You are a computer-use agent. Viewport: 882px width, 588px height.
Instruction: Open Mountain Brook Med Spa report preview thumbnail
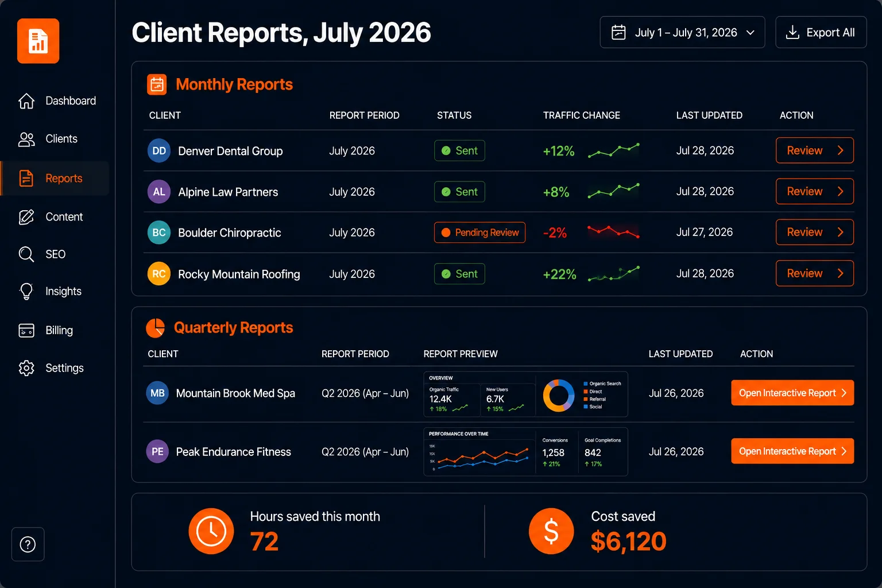525,394
